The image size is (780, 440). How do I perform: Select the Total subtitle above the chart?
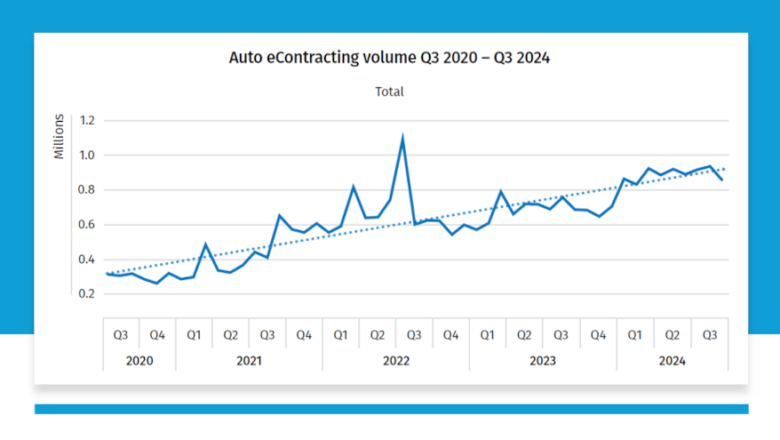coord(389,91)
